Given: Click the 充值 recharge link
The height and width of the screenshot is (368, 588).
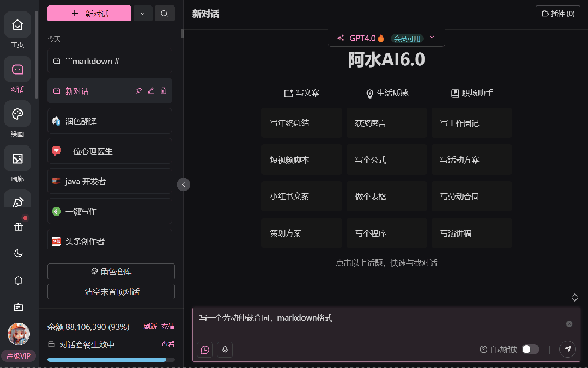Looking at the screenshot, I should [x=168, y=327].
